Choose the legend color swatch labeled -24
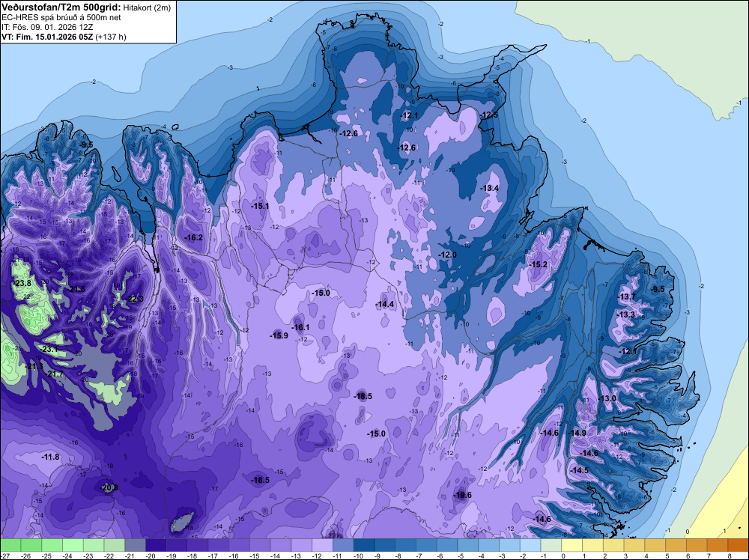The height and width of the screenshot is (560, 749). point(73,545)
